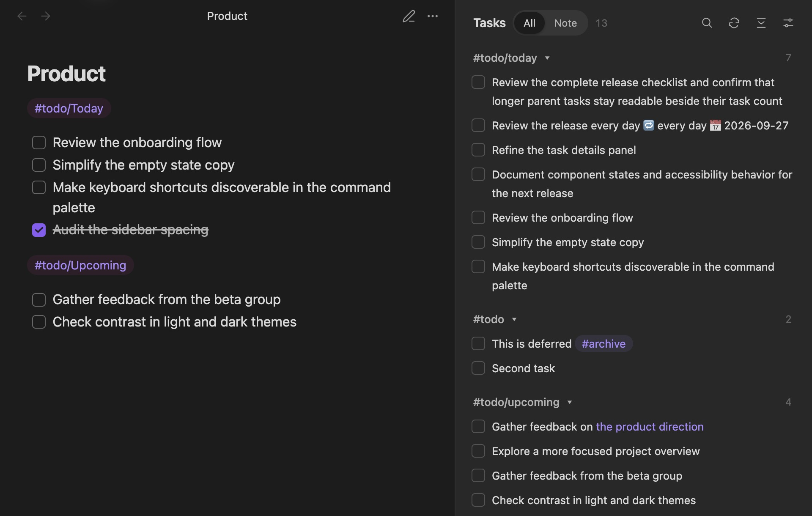Viewport: 812px width, 516px height.
Task: Navigate back with the left arrow icon
Action: (22, 16)
